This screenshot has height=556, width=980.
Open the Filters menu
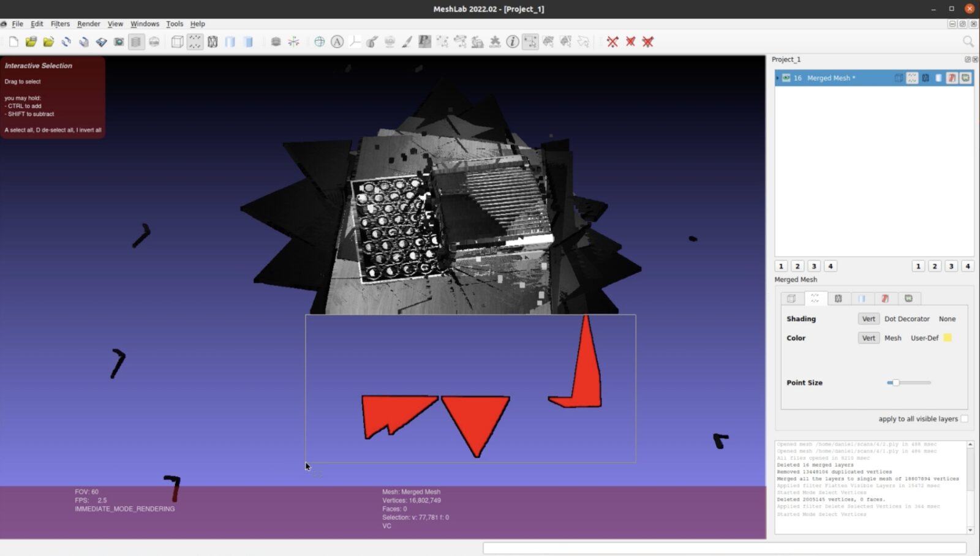pos(59,24)
